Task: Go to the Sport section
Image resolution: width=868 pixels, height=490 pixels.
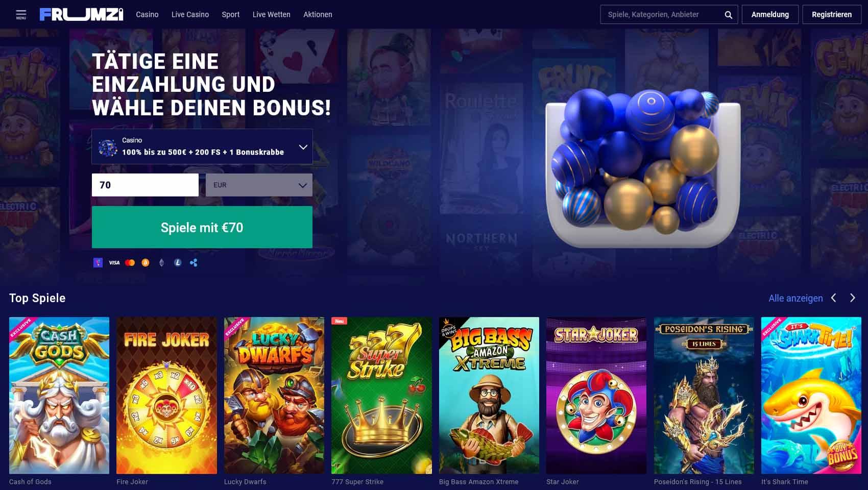Action: pos(230,15)
